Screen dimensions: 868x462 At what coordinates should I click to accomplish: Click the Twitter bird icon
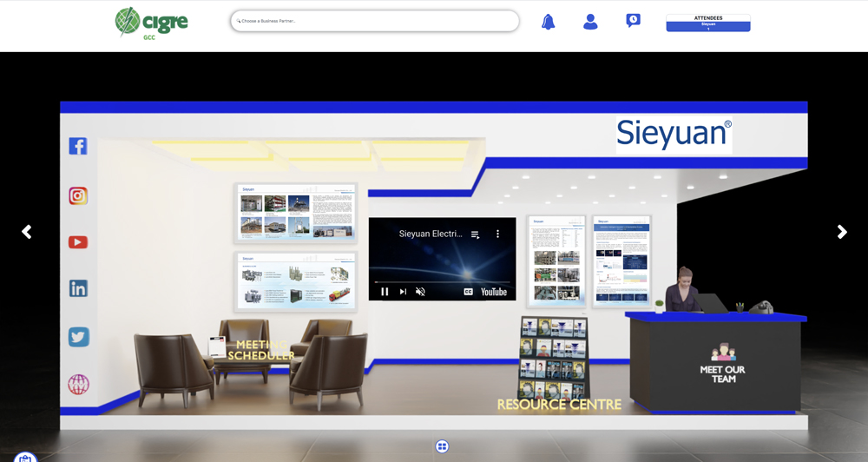tap(78, 337)
